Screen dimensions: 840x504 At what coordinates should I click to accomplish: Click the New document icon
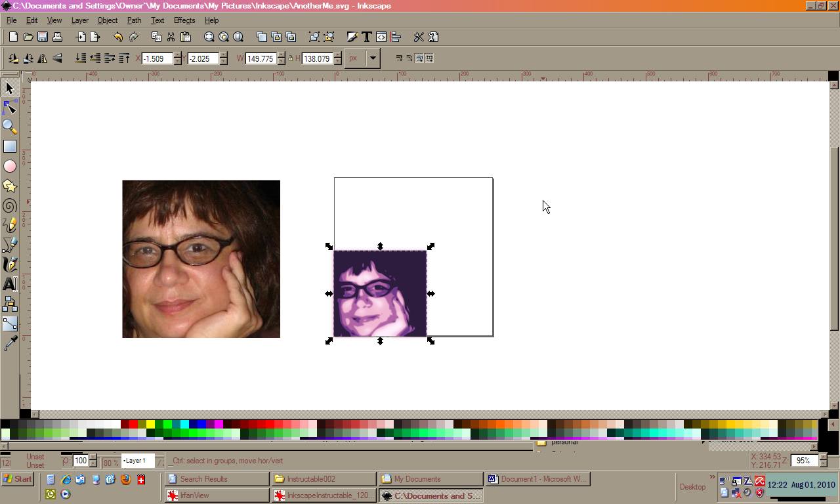[x=13, y=37]
